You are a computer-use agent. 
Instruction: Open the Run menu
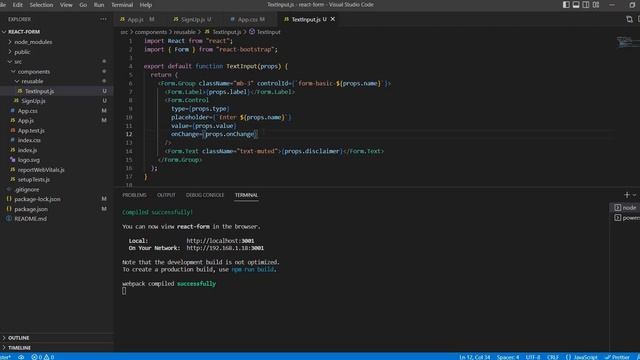[x=99, y=5]
